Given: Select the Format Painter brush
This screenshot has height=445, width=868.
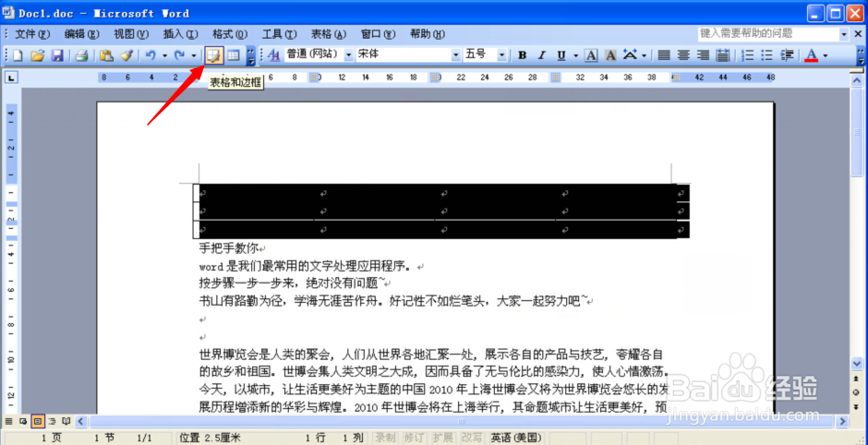Looking at the screenshot, I should [127, 55].
